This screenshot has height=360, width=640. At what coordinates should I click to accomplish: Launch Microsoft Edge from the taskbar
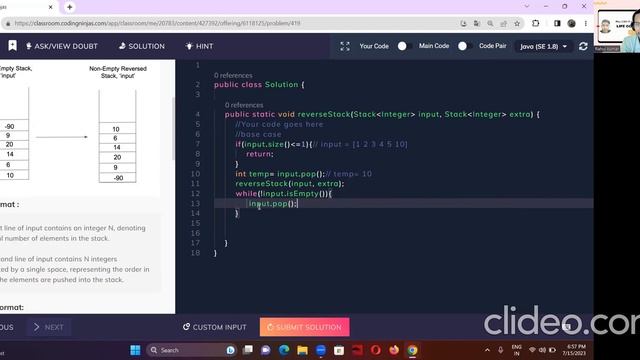(284, 350)
